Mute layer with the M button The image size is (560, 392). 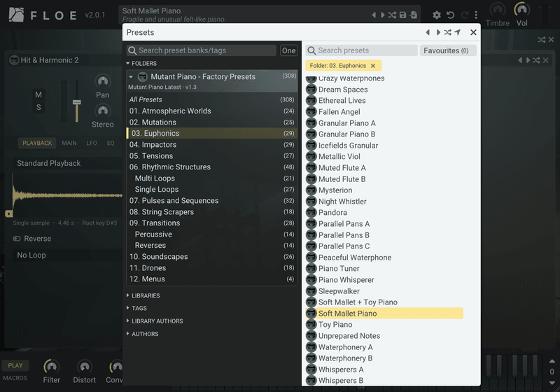(38, 95)
